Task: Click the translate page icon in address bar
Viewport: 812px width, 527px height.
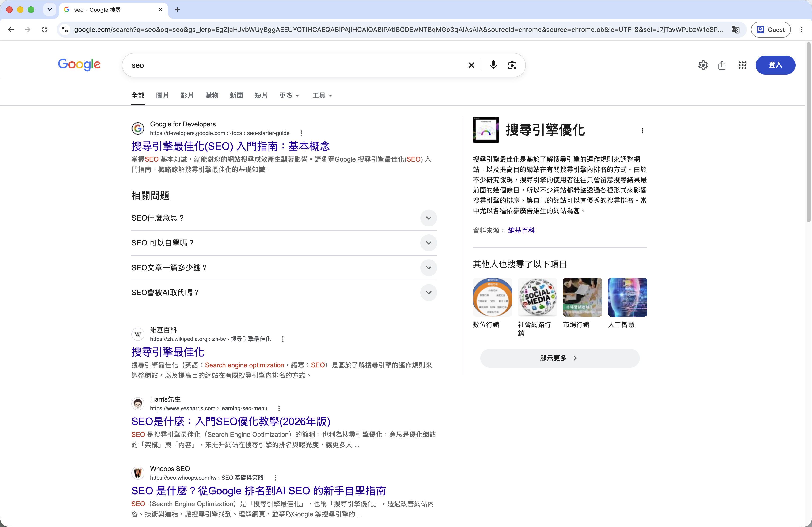Action: (735, 30)
